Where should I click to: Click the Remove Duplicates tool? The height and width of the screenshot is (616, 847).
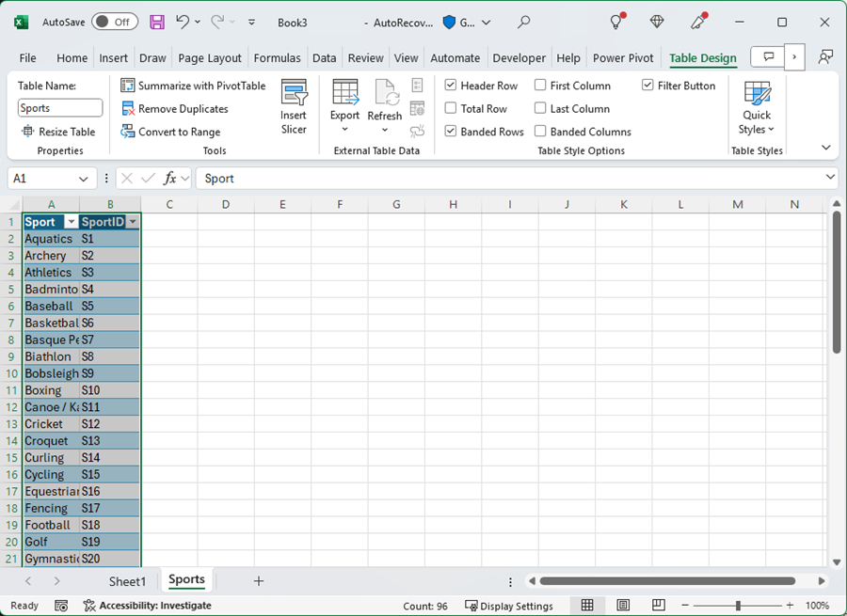(x=179, y=108)
